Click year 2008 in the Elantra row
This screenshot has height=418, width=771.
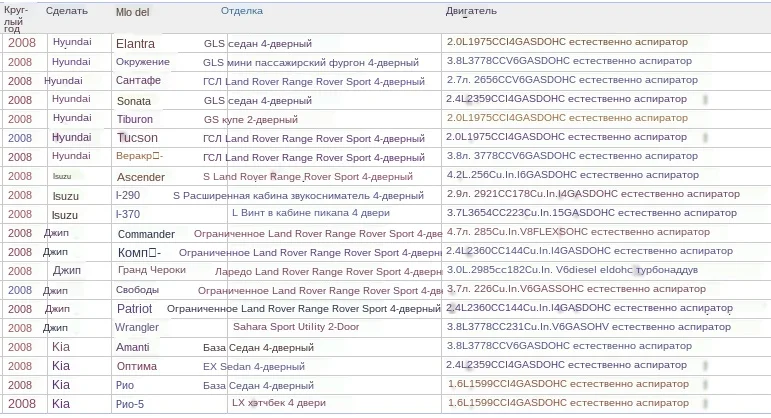pyautogui.click(x=22, y=43)
